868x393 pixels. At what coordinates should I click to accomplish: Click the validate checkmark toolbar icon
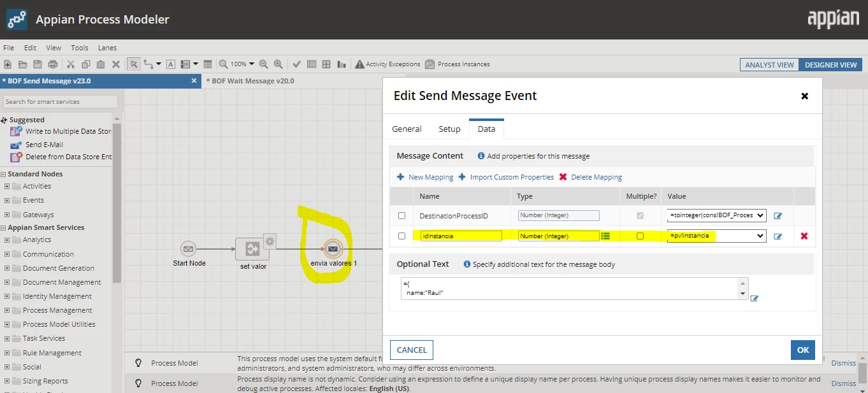[296, 64]
